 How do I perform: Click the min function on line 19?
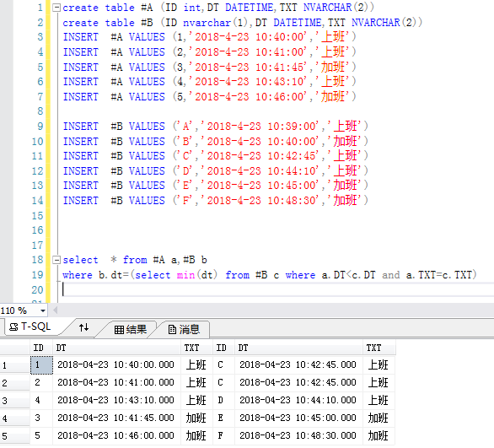(x=185, y=275)
